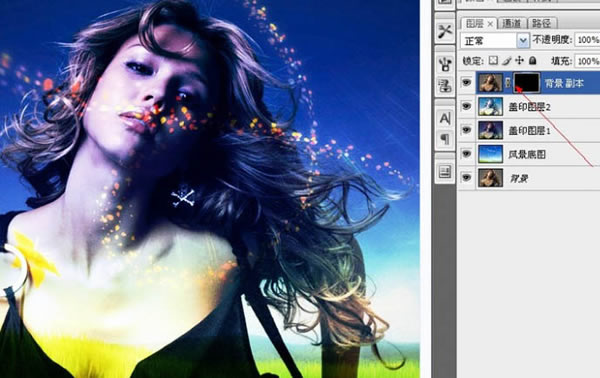
Task: Click the fill percentage field
Action: pos(587,61)
